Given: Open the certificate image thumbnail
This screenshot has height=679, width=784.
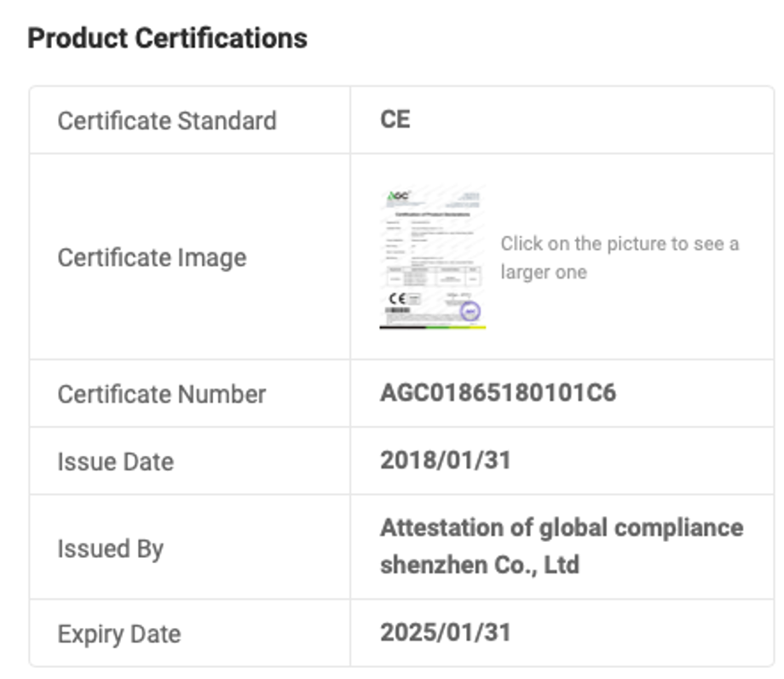Looking at the screenshot, I should click(432, 257).
